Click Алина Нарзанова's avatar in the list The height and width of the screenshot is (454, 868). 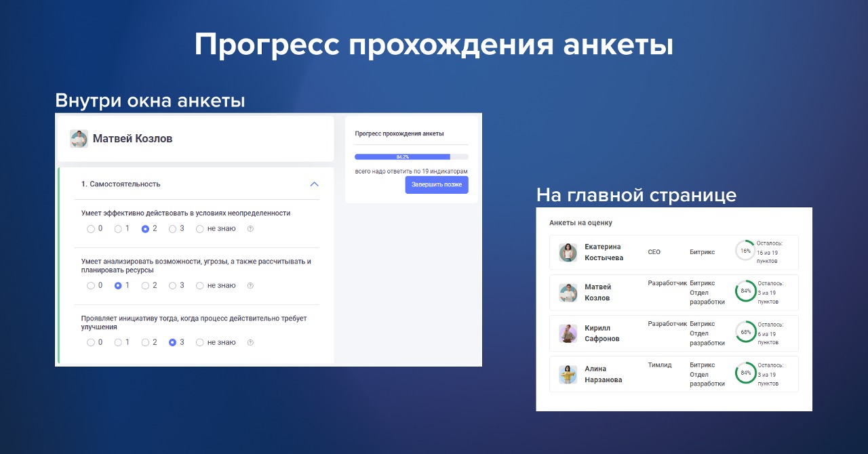click(568, 374)
